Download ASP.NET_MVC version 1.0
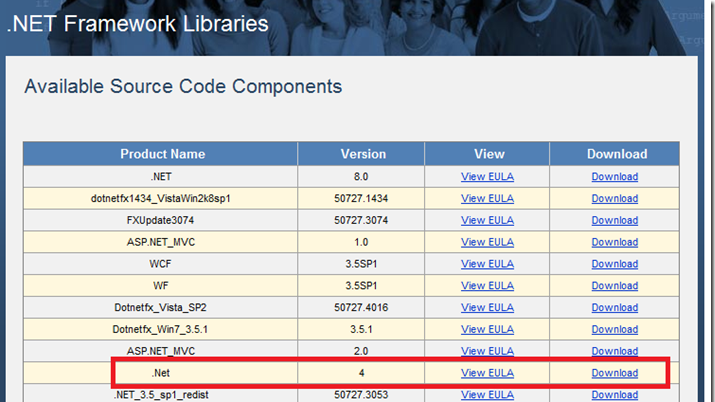The image size is (715, 402). tap(615, 242)
